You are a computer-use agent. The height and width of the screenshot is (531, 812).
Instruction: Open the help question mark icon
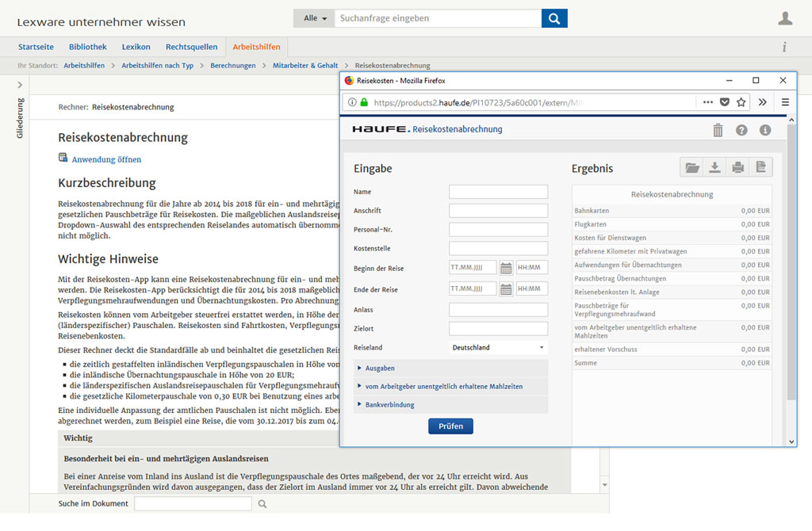pos(741,130)
